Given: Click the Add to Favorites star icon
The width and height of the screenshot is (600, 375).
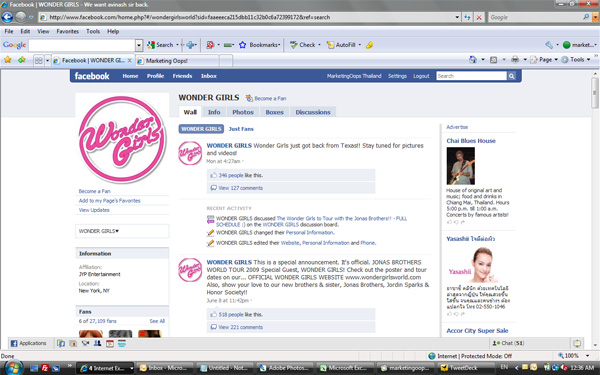Looking at the screenshot, I should point(21,60).
